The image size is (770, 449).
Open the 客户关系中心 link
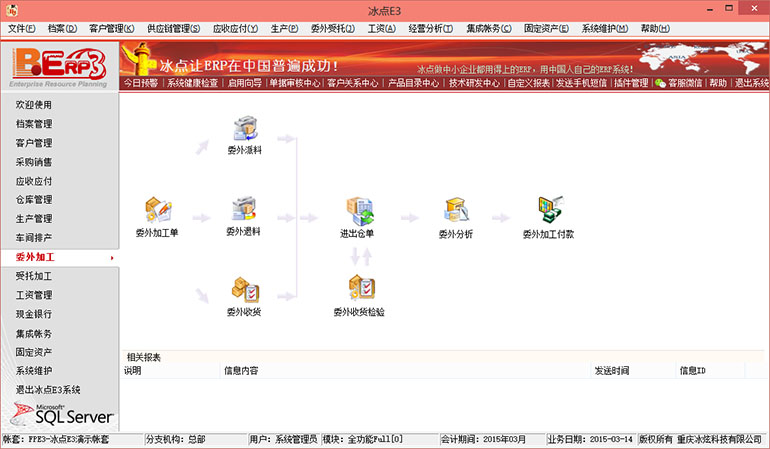tap(353, 83)
